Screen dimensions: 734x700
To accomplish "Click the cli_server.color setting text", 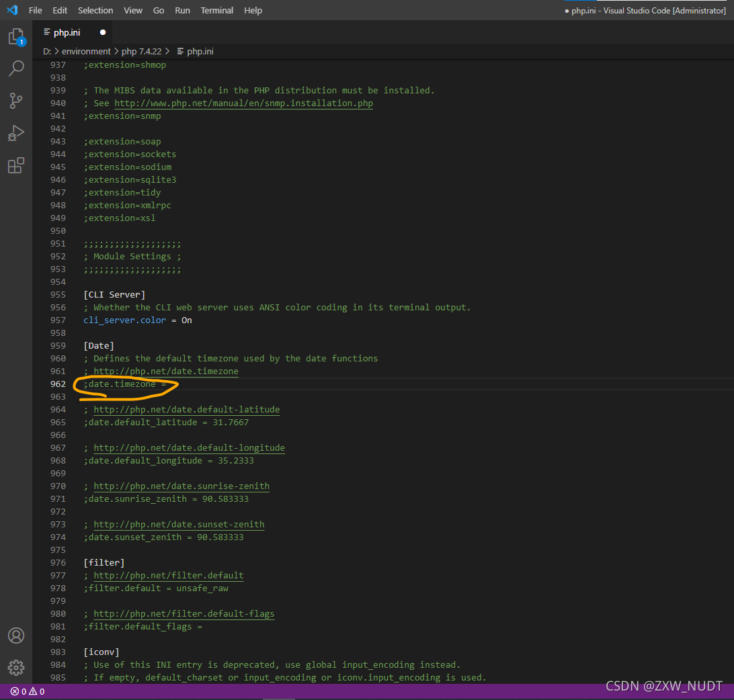I will pos(124,320).
